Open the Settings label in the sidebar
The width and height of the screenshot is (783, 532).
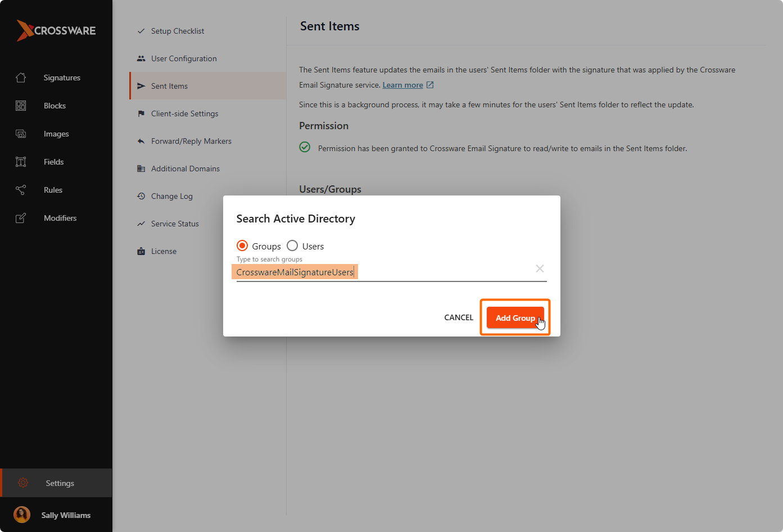60,483
